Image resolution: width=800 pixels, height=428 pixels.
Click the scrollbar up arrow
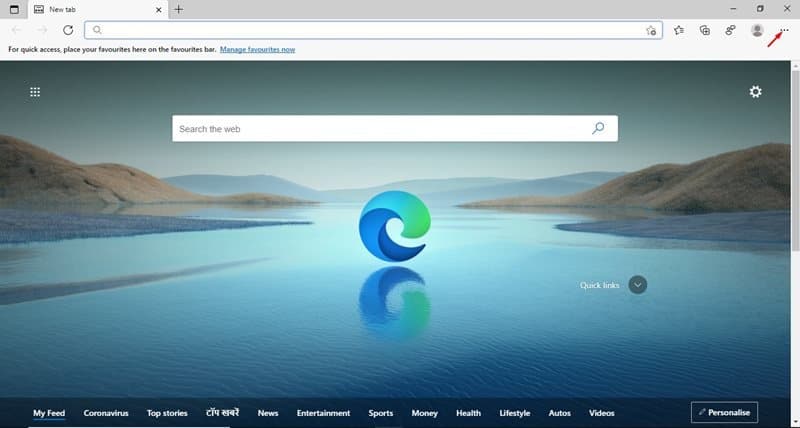coord(795,65)
